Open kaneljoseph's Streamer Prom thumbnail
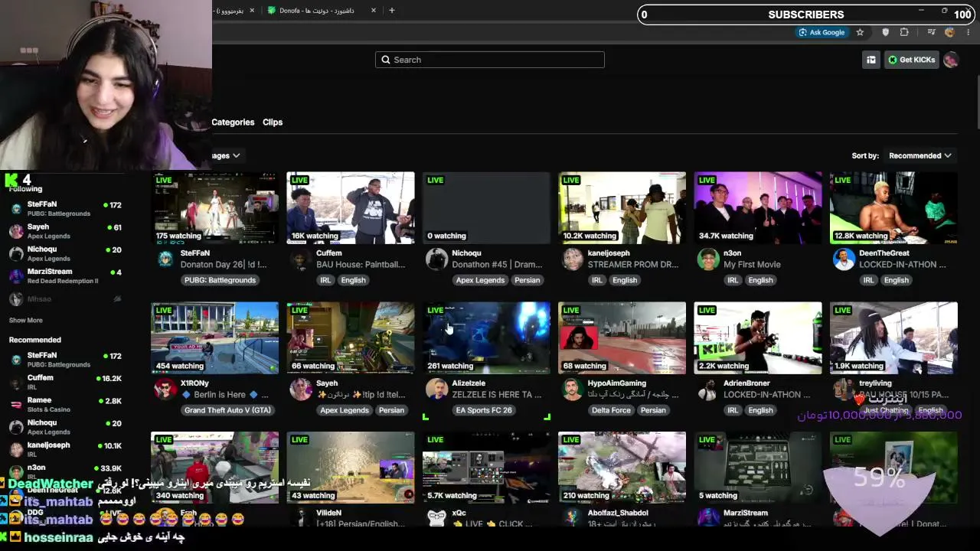 point(622,208)
